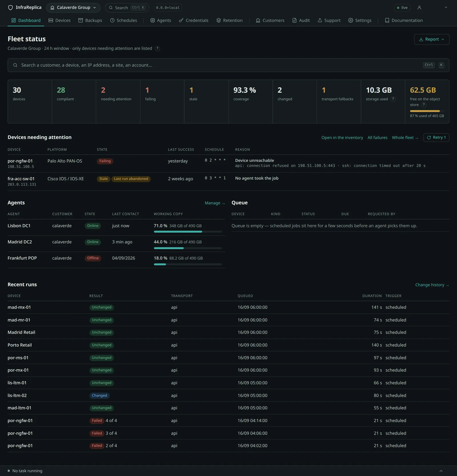Click the Failing state badge
457x476 pixels.
[105, 161]
